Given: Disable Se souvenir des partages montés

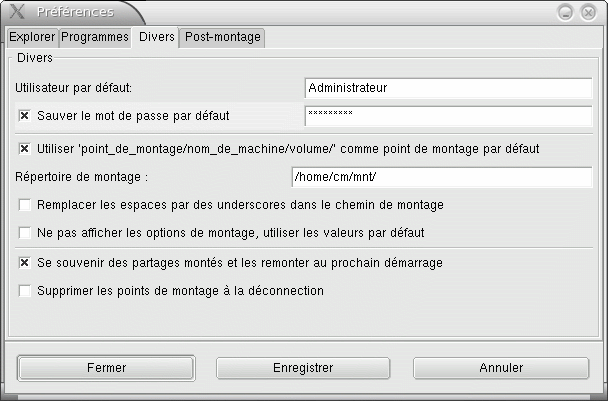Looking at the screenshot, I should pos(25,263).
